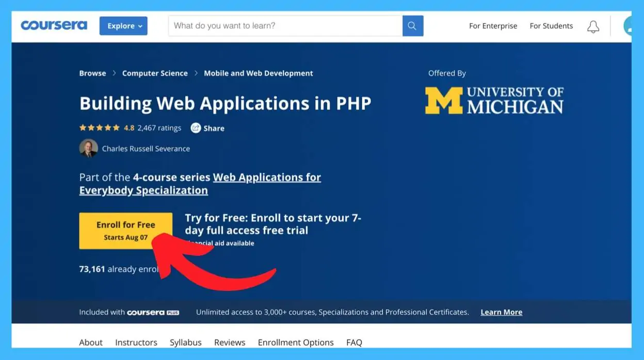Focus the 'What do you want to learn?' search field

coord(285,26)
